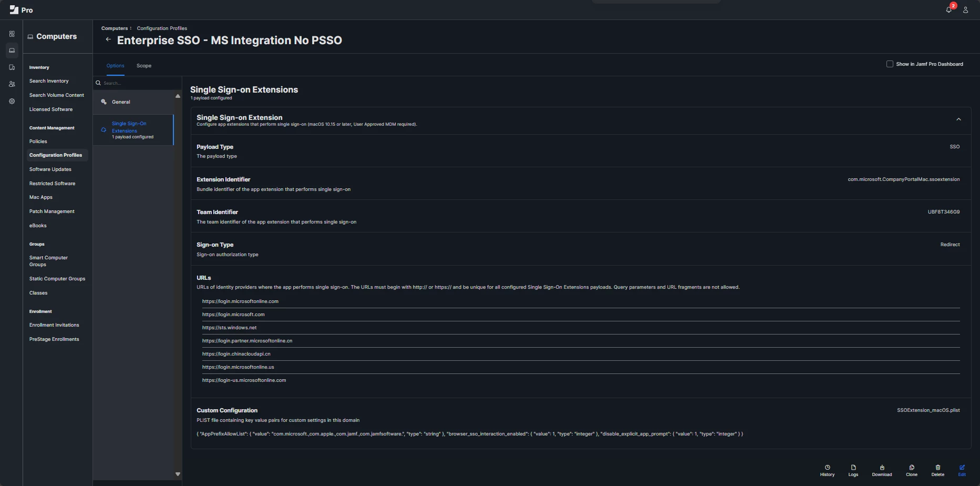
Task: Go back using the arrow beside the profile title
Action: 108,39
